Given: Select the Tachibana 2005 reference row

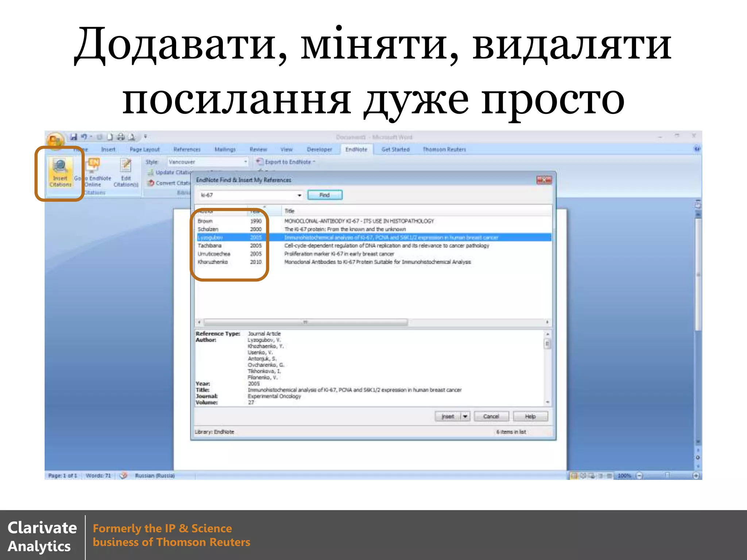Looking at the screenshot, I should (x=373, y=246).
